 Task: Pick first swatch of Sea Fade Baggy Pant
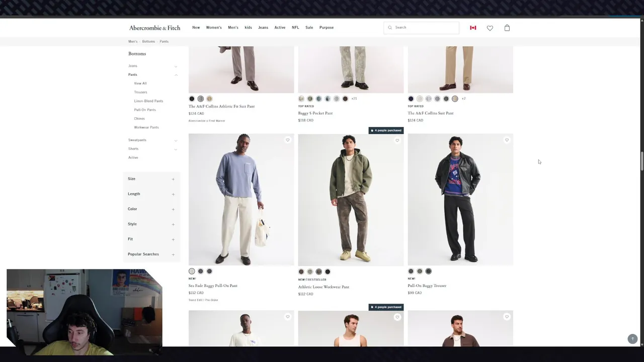(x=192, y=271)
